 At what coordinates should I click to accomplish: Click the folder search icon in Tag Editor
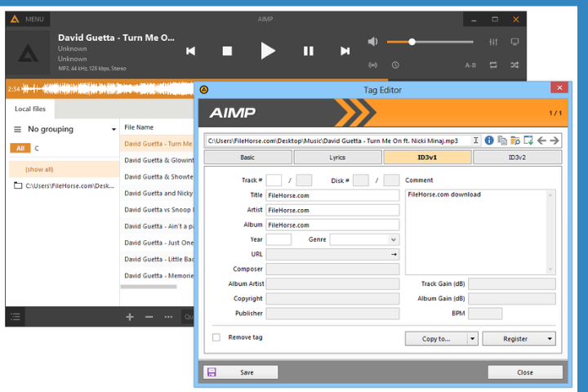[515, 140]
